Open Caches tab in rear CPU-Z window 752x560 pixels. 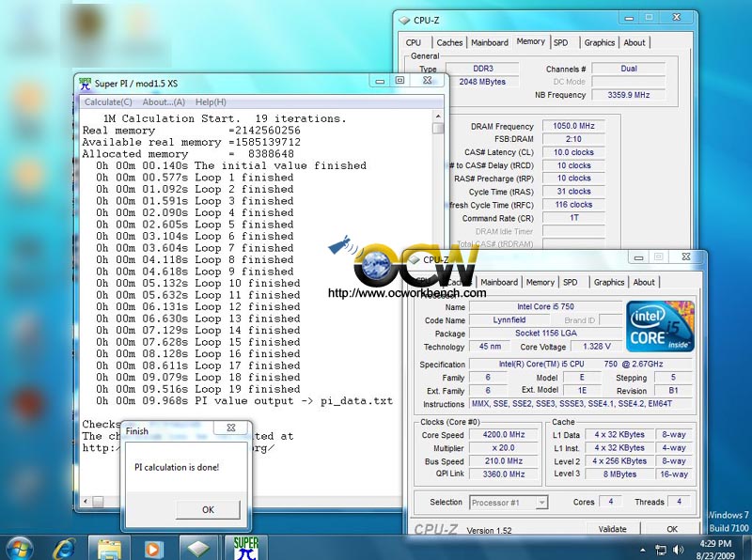tap(449, 42)
